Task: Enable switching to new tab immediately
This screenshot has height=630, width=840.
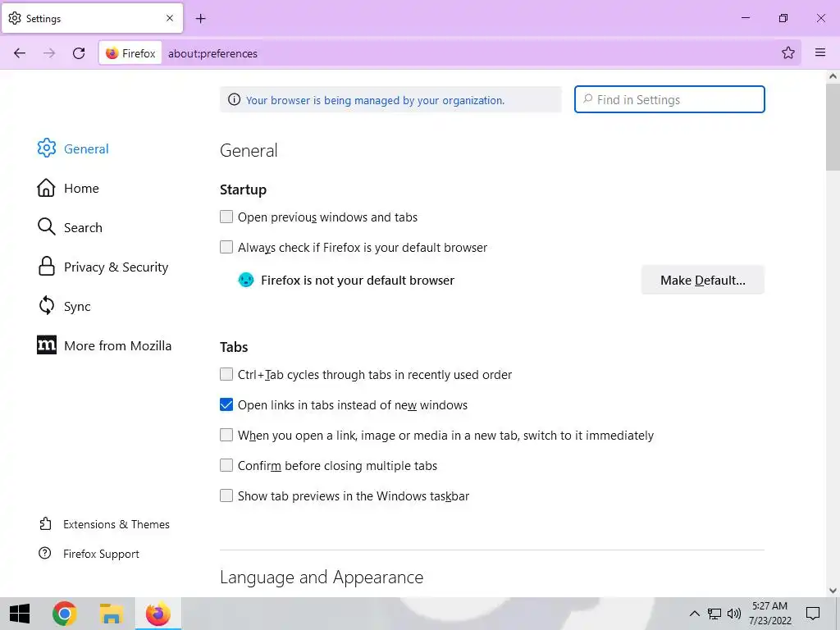Action: [x=226, y=435]
